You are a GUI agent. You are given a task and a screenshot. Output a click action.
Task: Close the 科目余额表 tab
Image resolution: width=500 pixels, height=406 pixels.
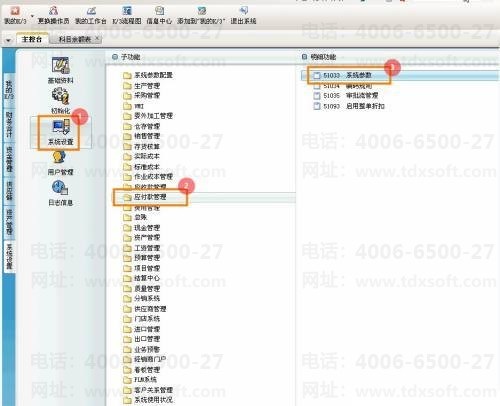tap(97, 39)
